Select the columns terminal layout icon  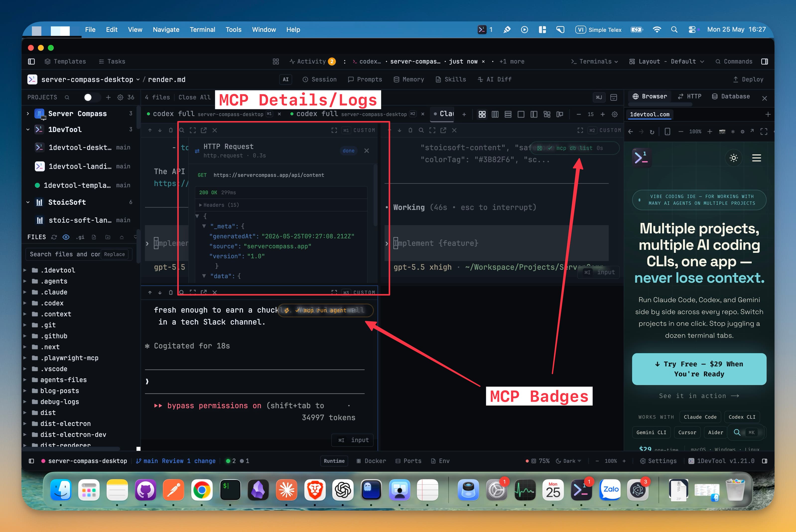pos(495,114)
